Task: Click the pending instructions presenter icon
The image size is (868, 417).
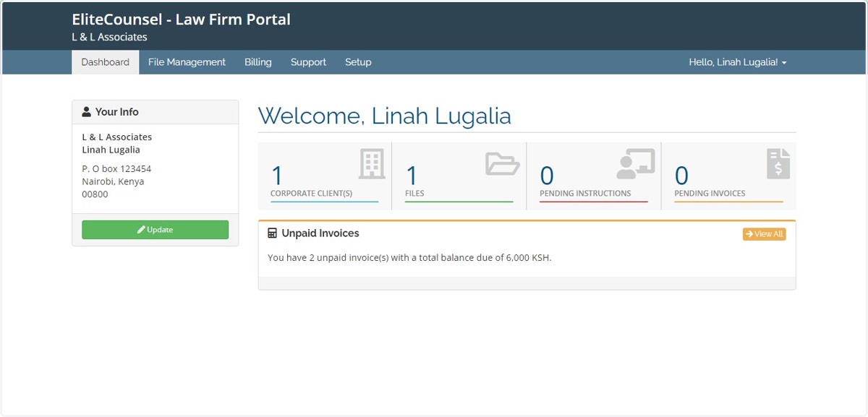Action: [635, 164]
